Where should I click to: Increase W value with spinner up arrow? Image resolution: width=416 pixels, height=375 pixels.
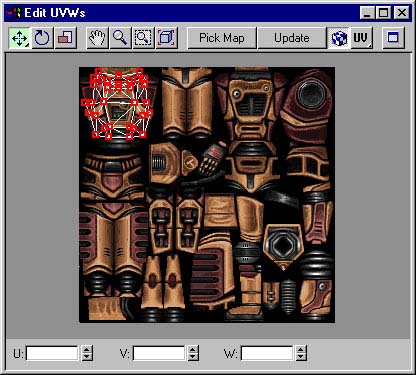pyautogui.click(x=301, y=350)
